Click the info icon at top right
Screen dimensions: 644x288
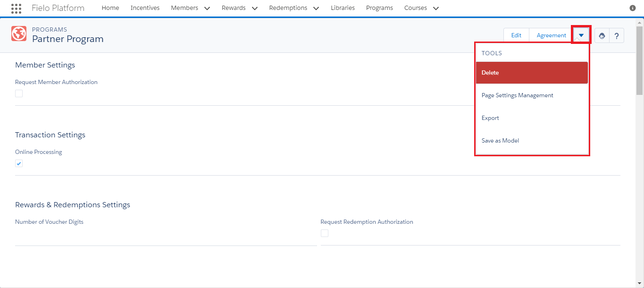(x=633, y=8)
